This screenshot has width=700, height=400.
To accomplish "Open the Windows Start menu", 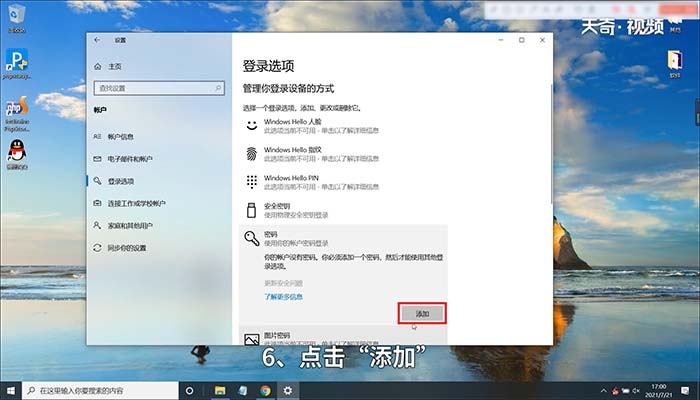I will [11, 391].
